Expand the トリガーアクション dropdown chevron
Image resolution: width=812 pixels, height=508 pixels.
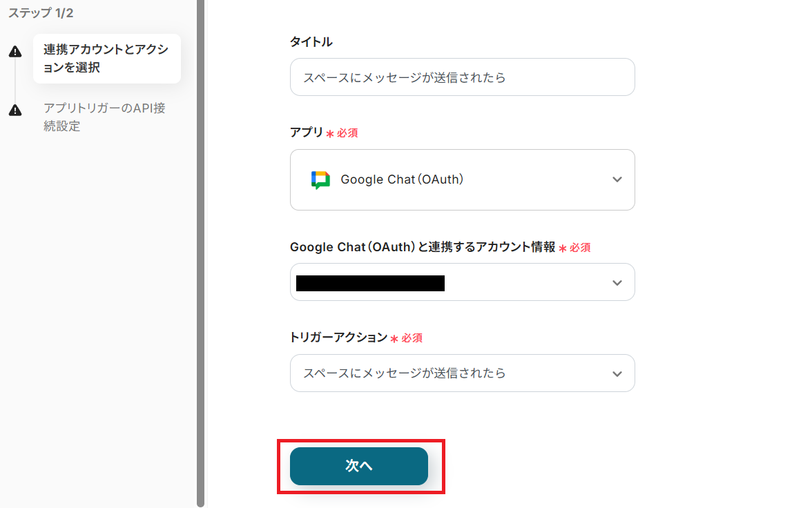[x=617, y=373]
